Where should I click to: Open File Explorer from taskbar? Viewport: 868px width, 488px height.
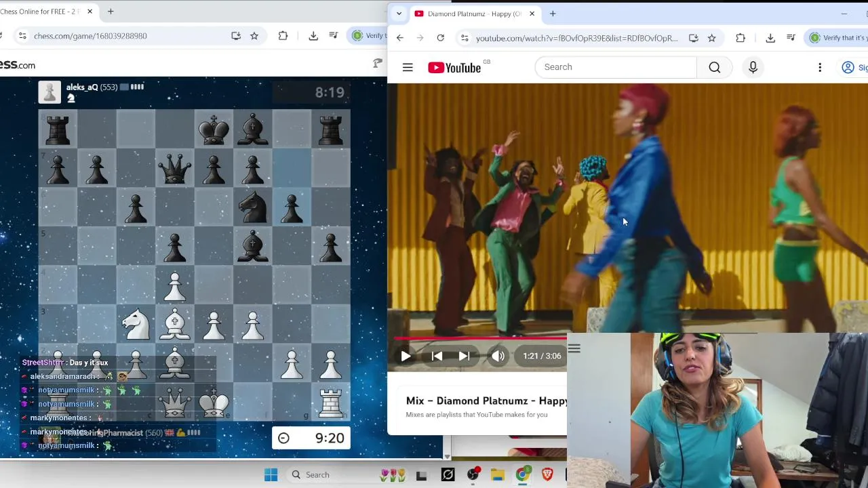(497, 475)
